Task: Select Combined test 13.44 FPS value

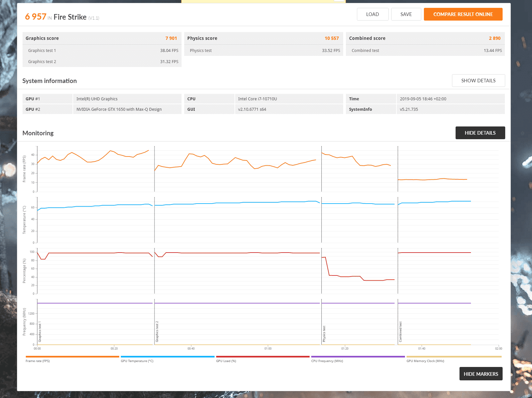Action: coord(493,51)
